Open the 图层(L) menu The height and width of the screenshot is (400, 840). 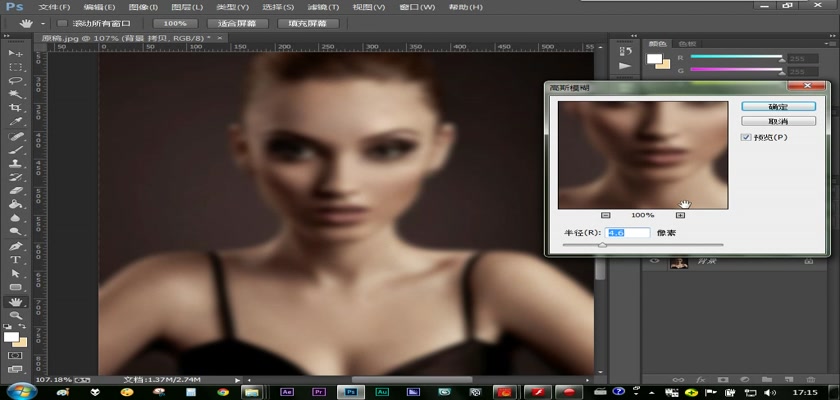coord(187,7)
